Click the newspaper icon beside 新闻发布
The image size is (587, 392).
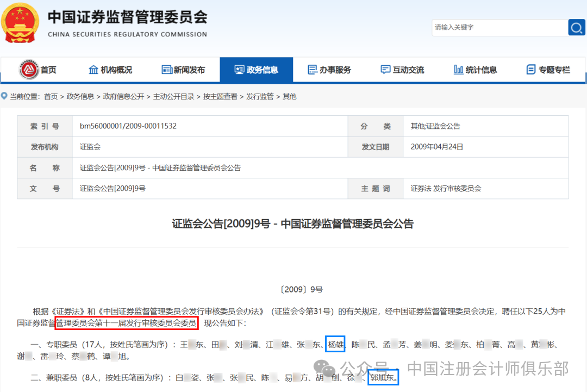coord(167,70)
